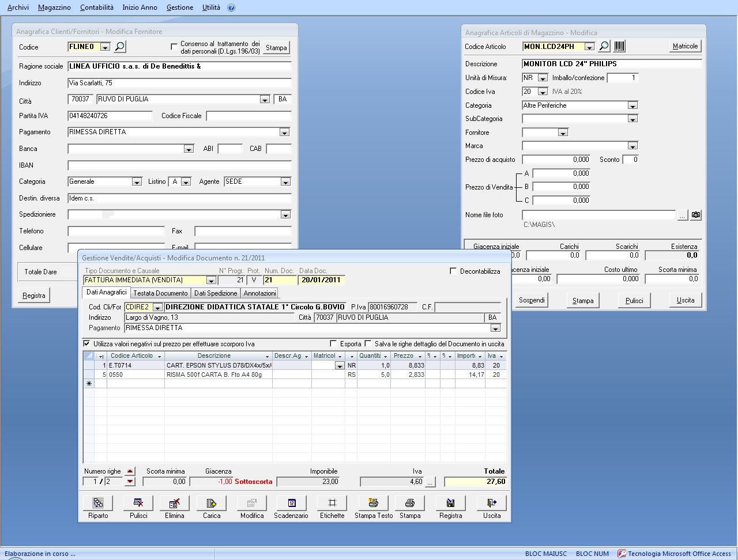Click the Prezzo di acquisto field
The width and height of the screenshot is (738, 560).
[x=556, y=160]
